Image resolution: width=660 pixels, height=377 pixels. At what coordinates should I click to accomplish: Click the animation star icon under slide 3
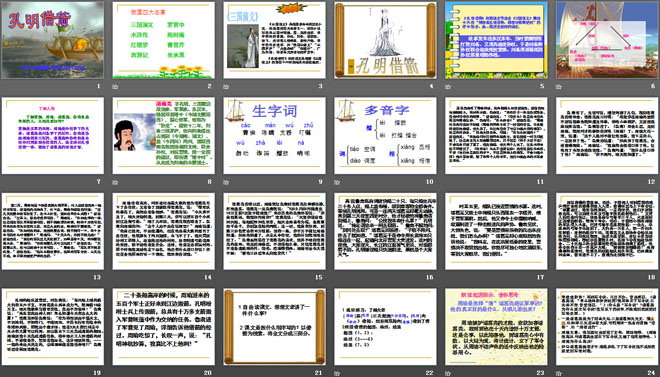(x=226, y=87)
